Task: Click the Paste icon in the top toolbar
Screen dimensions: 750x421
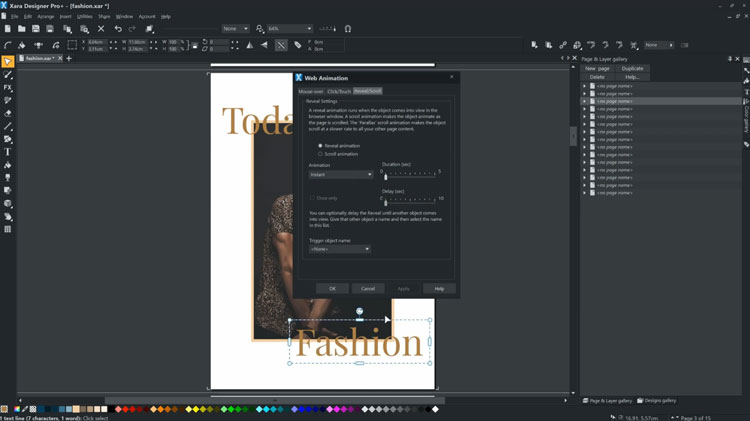Action: coord(84,29)
